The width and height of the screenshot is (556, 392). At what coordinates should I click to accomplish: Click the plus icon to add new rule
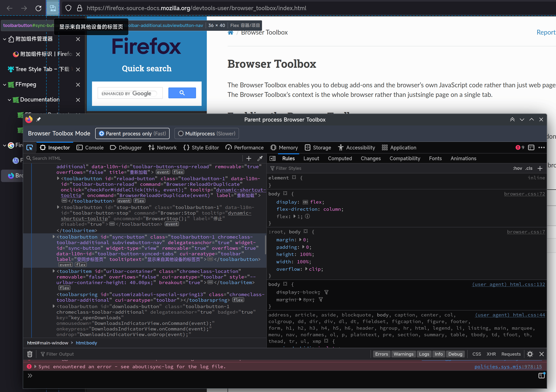pos(540,168)
